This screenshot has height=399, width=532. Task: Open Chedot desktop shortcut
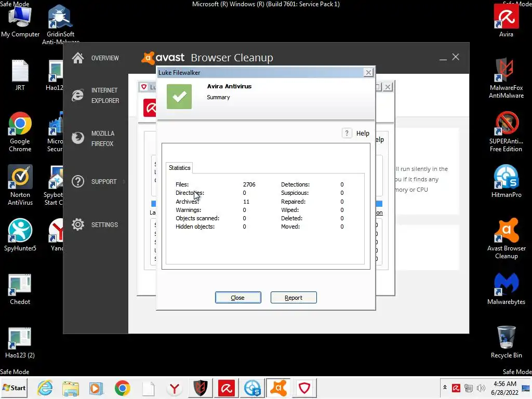click(20, 289)
